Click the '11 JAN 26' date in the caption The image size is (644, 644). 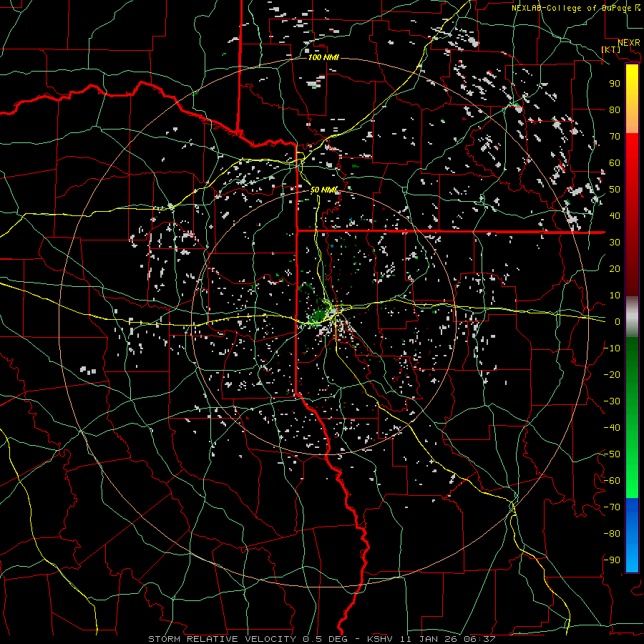pyautogui.click(x=430, y=639)
